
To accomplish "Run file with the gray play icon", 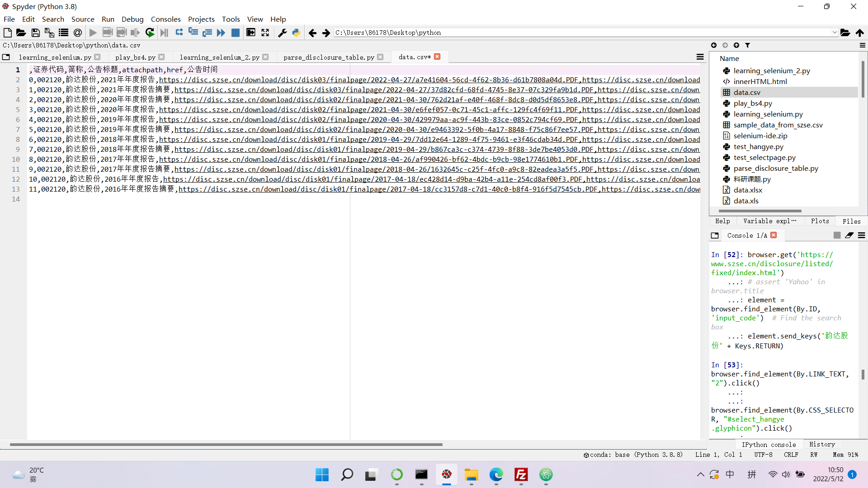I will (93, 33).
